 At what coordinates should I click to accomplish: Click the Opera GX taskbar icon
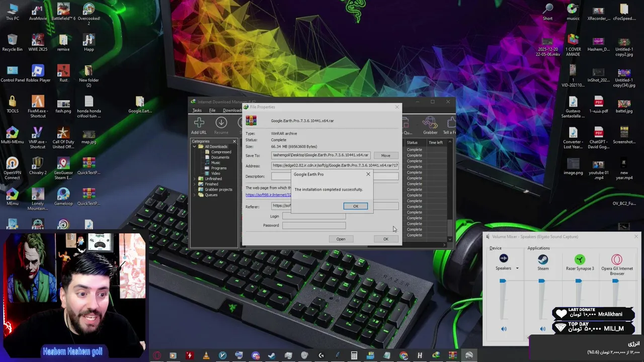click(156, 355)
